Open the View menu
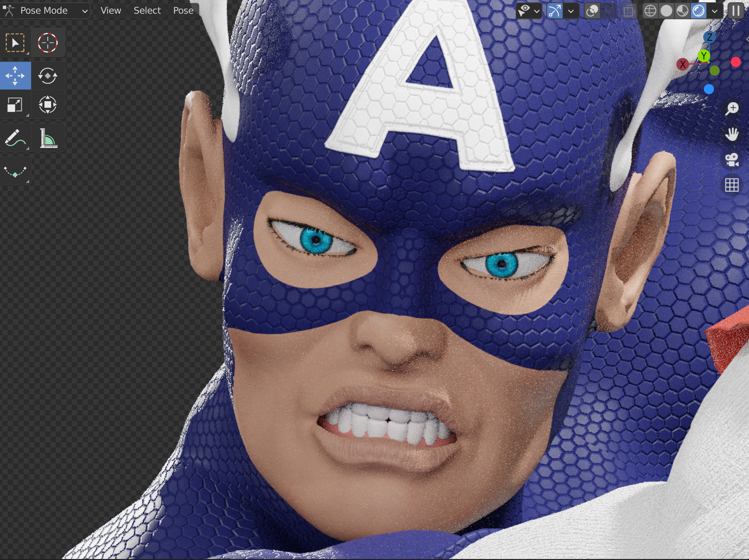 110,11
